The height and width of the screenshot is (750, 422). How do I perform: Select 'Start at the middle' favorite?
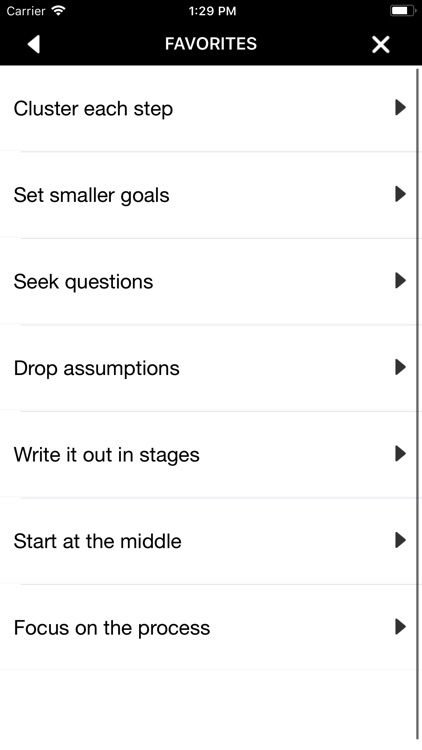(x=208, y=541)
